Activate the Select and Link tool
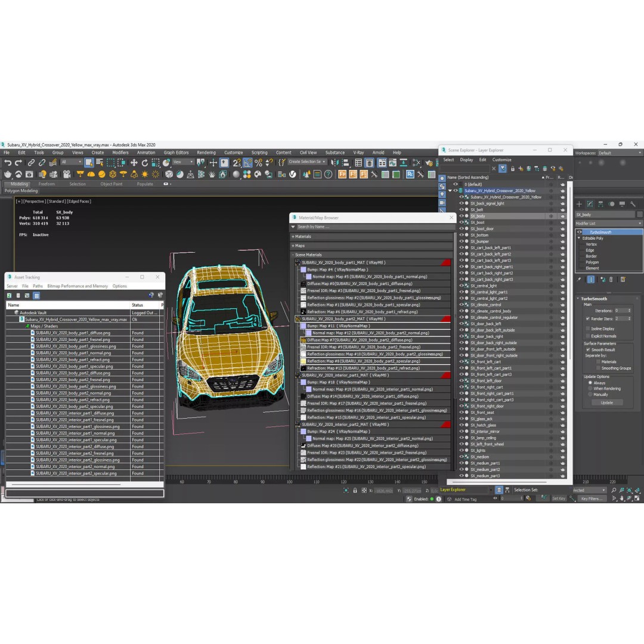Image resolution: width=644 pixels, height=644 pixels. [31, 163]
